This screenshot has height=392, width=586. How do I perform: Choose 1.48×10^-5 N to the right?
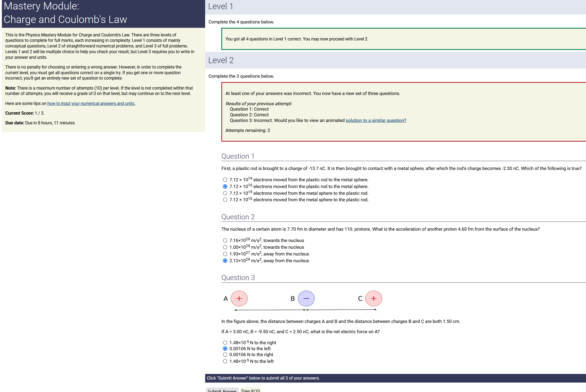225,343
